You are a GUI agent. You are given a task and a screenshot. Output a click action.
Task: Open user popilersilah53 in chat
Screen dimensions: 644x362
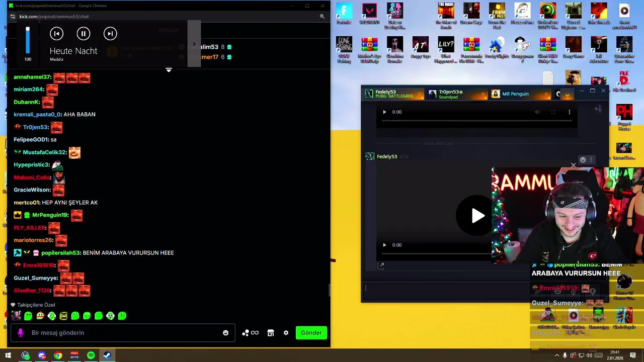point(61,253)
